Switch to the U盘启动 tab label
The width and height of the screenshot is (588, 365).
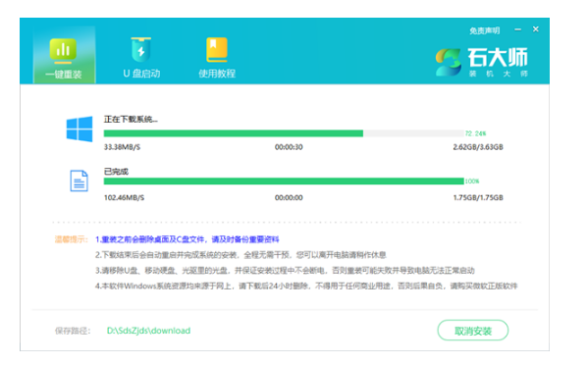click(x=141, y=74)
